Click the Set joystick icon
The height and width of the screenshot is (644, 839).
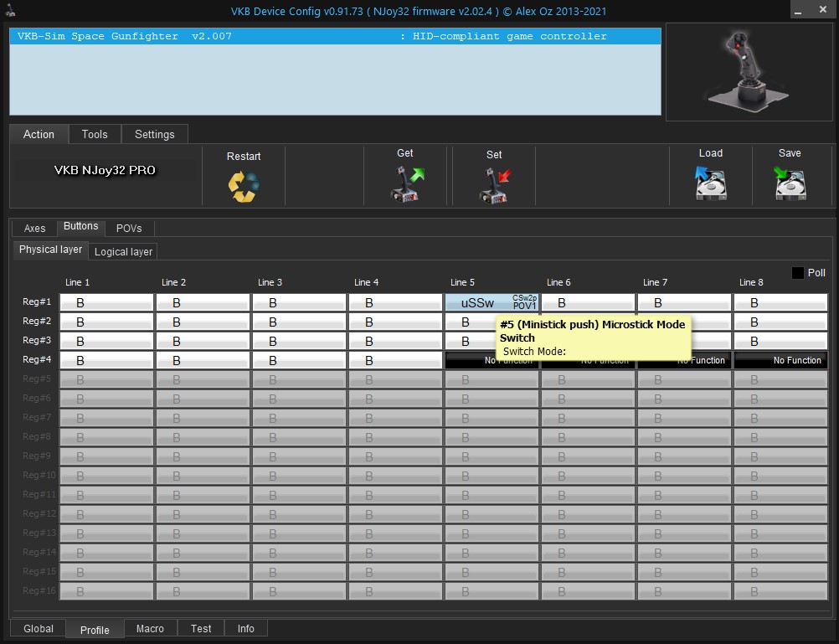point(494,184)
